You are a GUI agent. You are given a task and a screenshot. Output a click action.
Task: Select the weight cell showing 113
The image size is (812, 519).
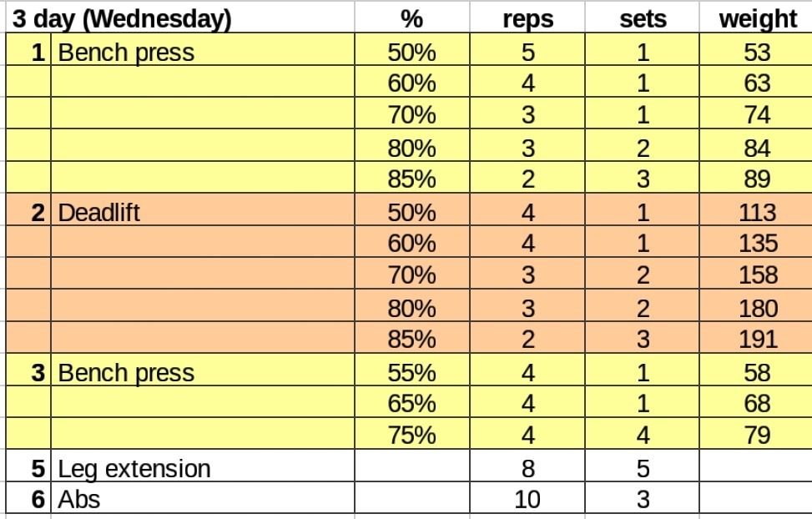pyautogui.click(x=758, y=212)
